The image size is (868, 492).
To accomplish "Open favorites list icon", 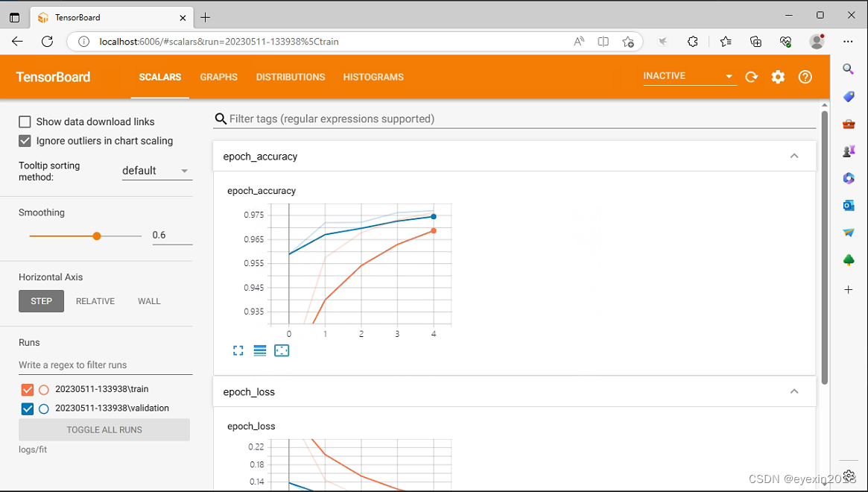I will 726,42.
